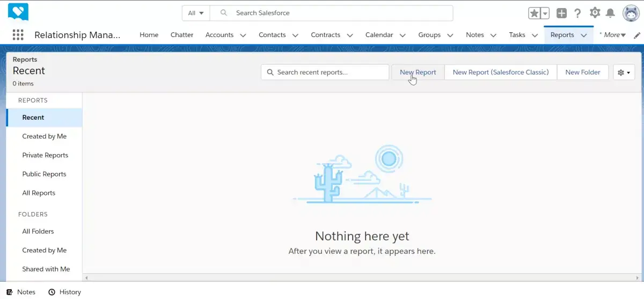Viewport: 644px width, 299px height.
Task: Select Created by Me under Reports
Action: click(x=45, y=136)
